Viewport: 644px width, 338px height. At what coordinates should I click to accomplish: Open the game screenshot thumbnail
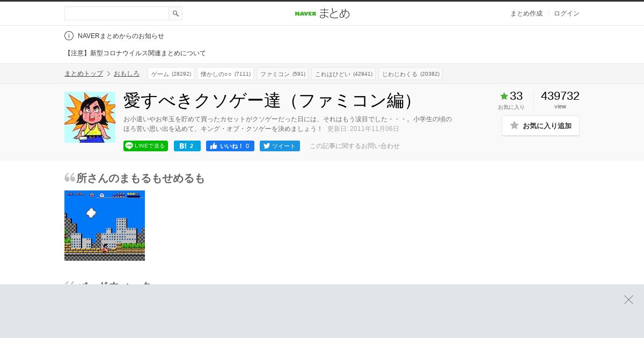pyautogui.click(x=105, y=225)
